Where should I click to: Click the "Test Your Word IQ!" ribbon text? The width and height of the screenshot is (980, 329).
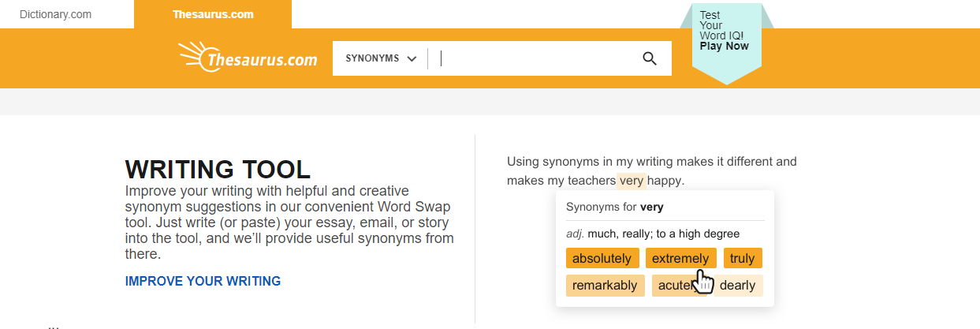tap(721, 25)
